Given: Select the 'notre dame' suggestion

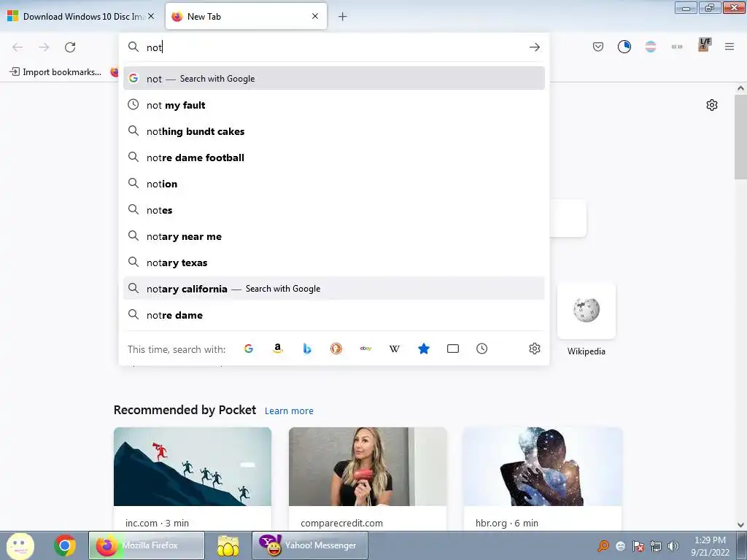Looking at the screenshot, I should click(333, 315).
